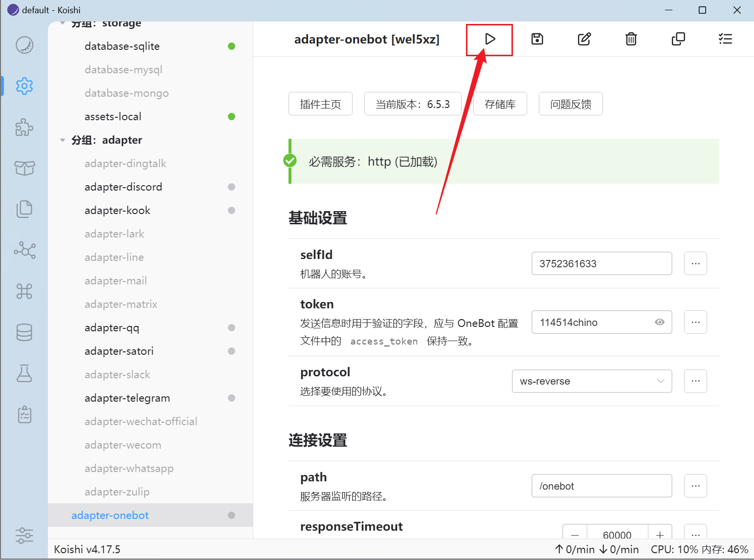The width and height of the screenshot is (754, 560).
Task: Open the checklist icon in header toolbar
Action: coord(725,39)
